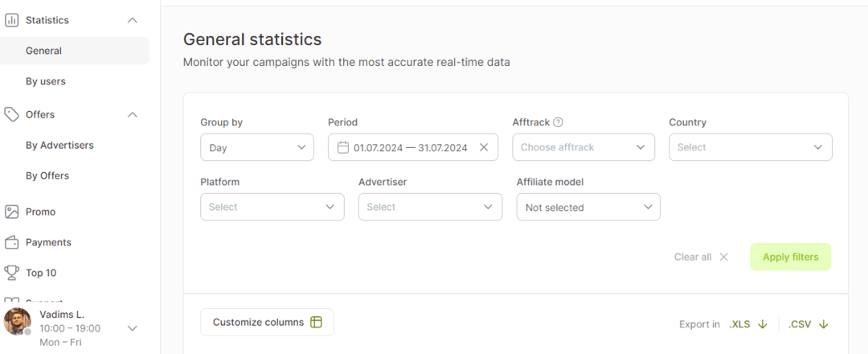Open the Group by Day dropdown
Screen dimensions: 868x354
pyautogui.click(x=256, y=147)
